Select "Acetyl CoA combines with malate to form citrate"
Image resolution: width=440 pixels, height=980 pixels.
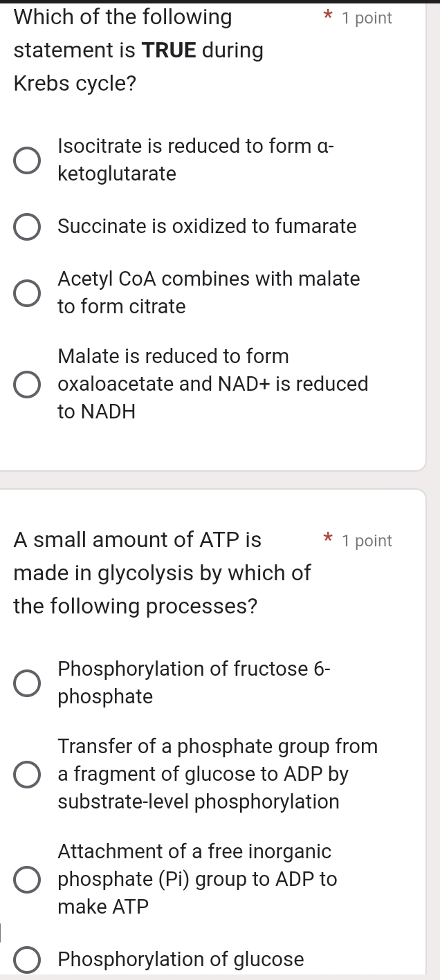coord(26,293)
